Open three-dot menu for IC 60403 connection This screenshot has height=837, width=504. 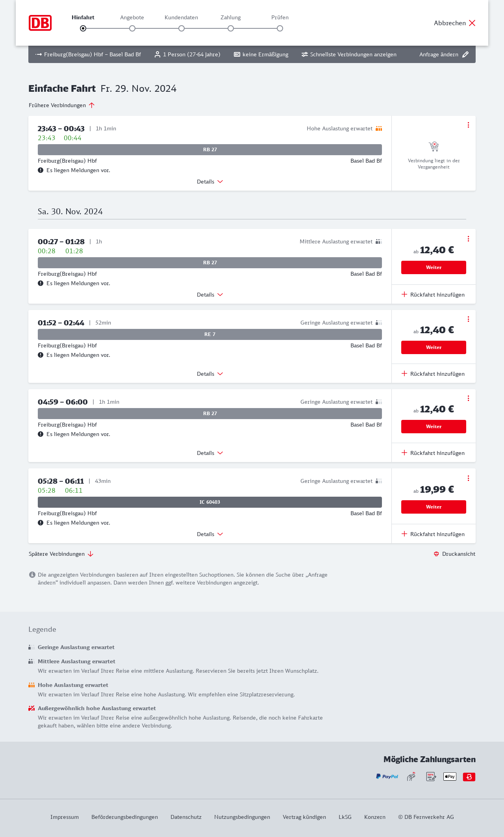[468, 478]
